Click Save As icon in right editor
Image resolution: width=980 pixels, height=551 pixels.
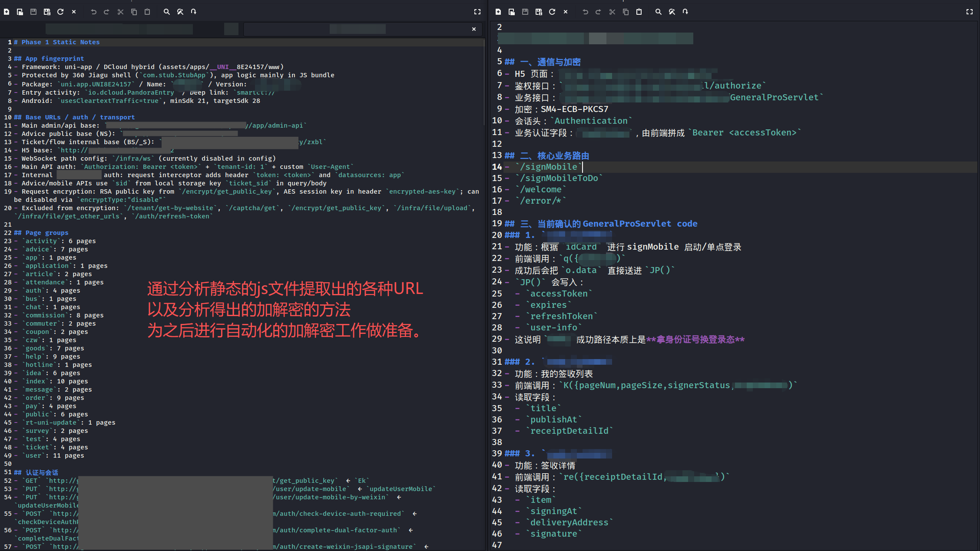(539, 12)
